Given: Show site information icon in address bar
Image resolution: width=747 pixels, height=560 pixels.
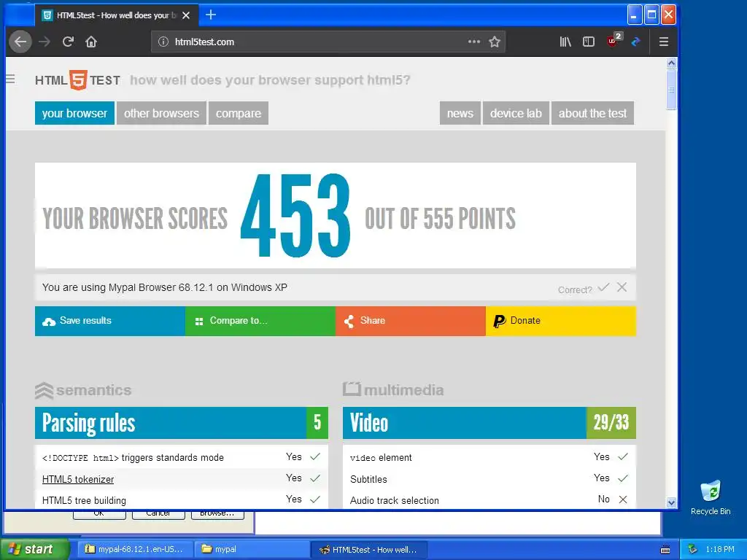Looking at the screenshot, I should tap(163, 42).
